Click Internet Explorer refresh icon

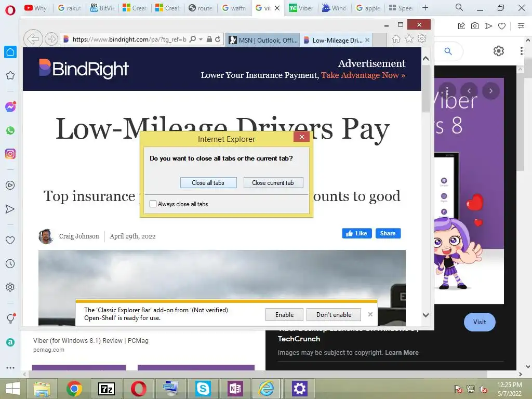pos(218,39)
